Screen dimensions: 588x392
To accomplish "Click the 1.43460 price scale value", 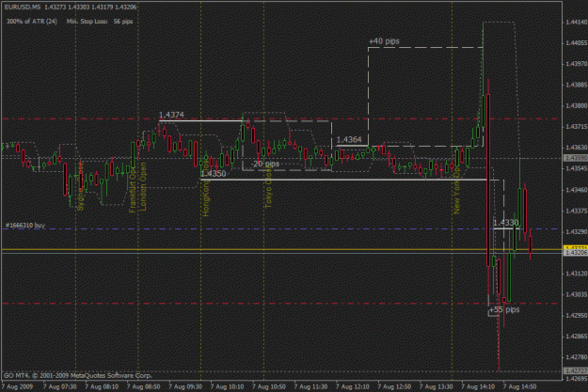I will (576, 190).
